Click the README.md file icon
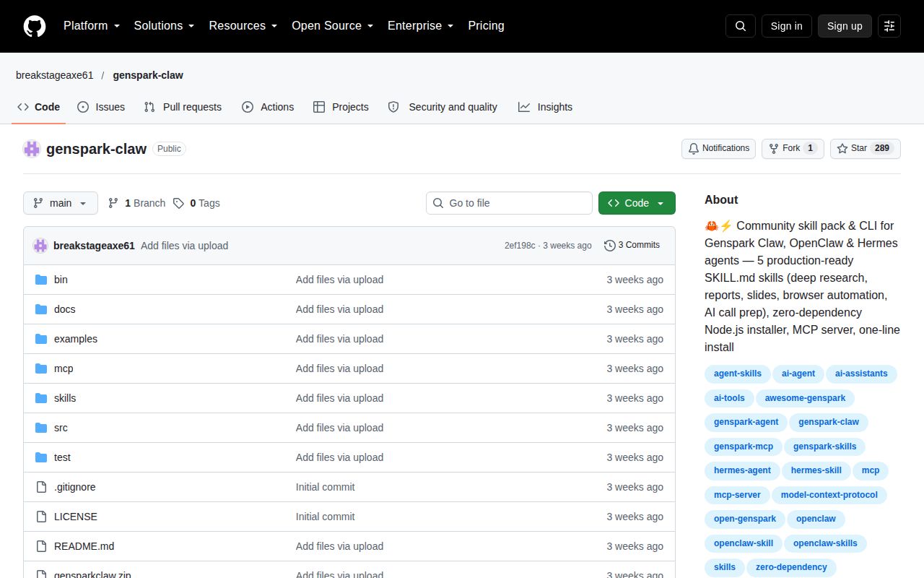This screenshot has width=924, height=578. (41, 546)
